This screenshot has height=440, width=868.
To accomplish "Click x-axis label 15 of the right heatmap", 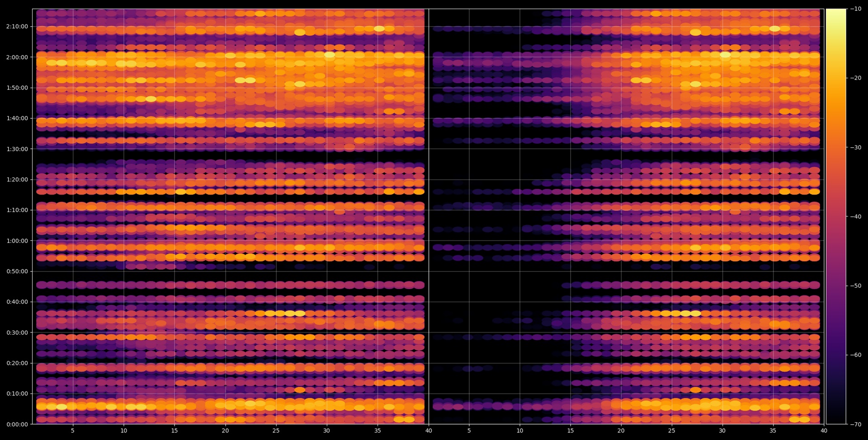I will coord(571,431).
